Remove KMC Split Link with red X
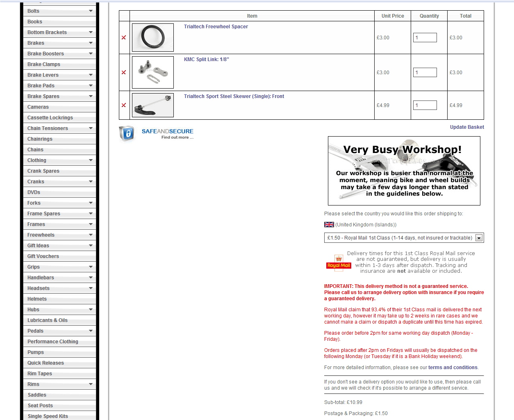Screen dimensions: 514x420 pos(124,73)
